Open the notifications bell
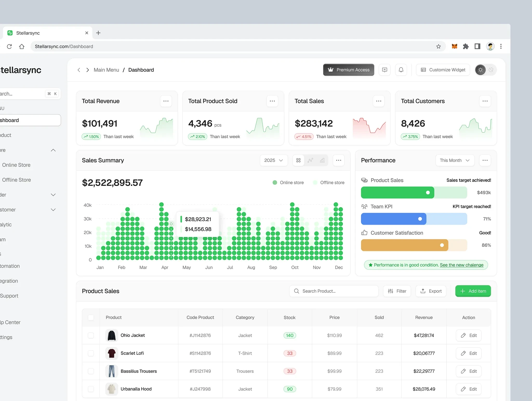 coord(401,70)
